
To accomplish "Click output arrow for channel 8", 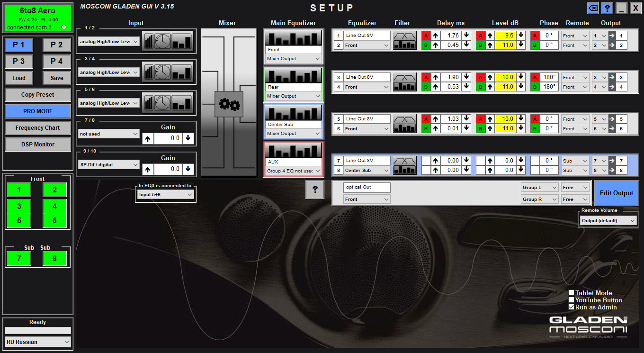I will pyautogui.click(x=612, y=170).
